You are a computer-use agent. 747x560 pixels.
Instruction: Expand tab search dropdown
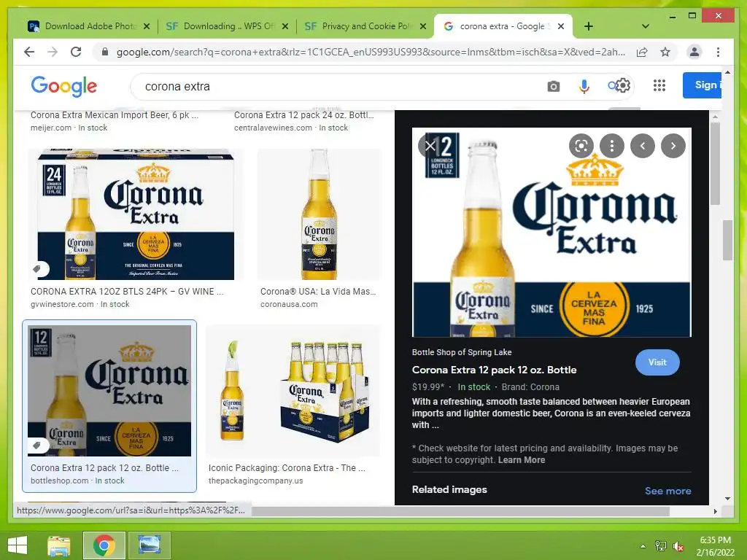(x=646, y=26)
